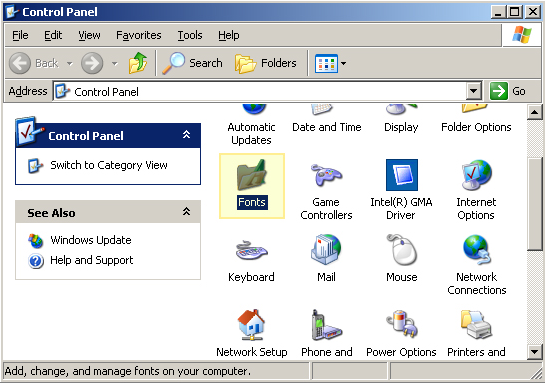Open the File menu
The width and height of the screenshot is (545, 383).
click(20, 35)
